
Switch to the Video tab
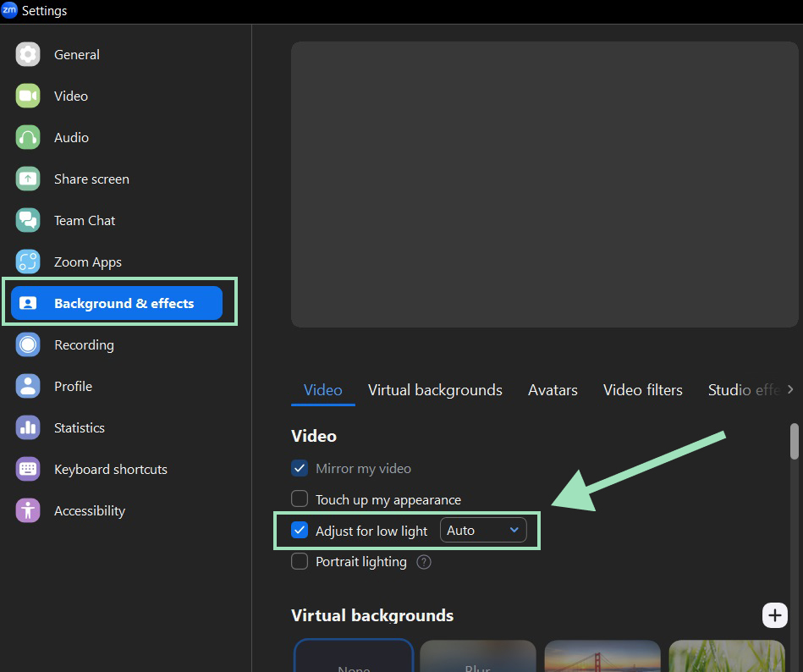(322, 390)
